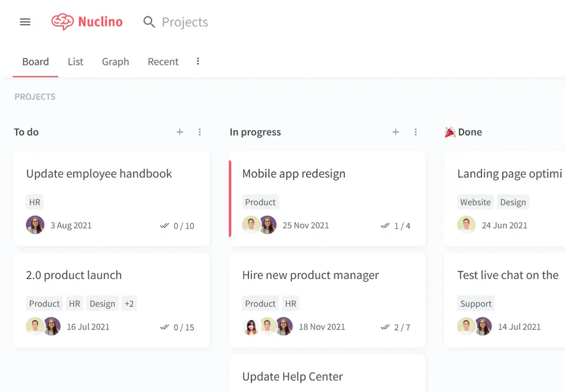Open the Update Help Center card
The width and height of the screenshot is (565, 392).
(x=327, y=373)
